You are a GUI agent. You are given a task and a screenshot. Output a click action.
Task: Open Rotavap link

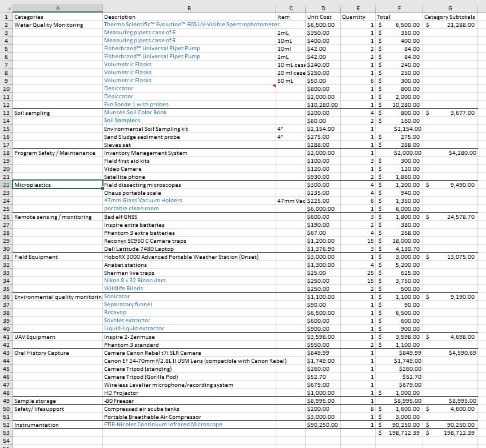[x=115, y=313]
